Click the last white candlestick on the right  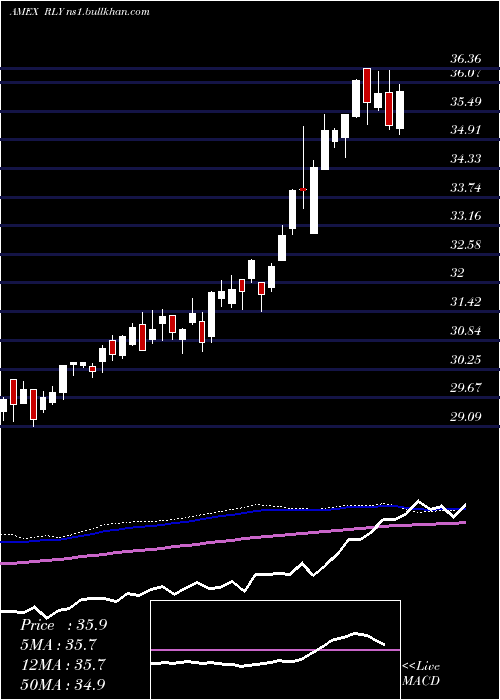[x=400, y=110]
